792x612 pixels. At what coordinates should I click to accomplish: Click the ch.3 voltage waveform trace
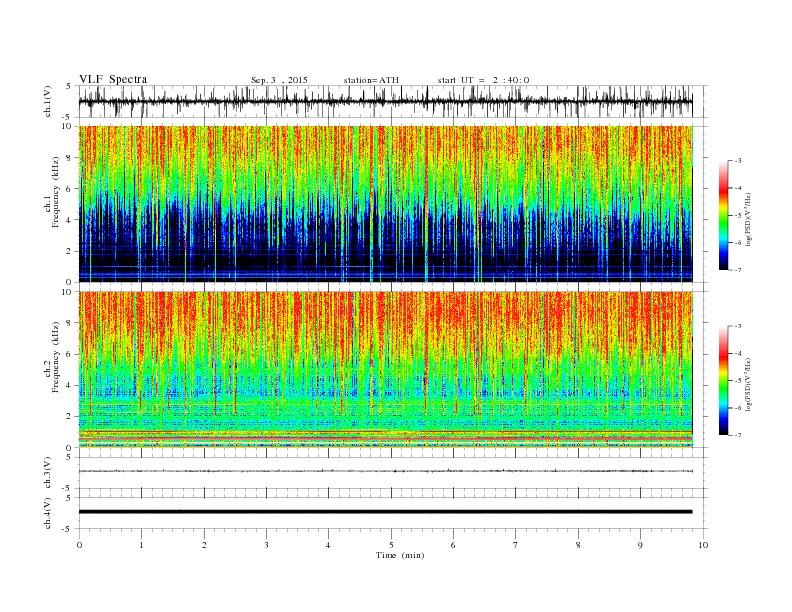(385, 471)
